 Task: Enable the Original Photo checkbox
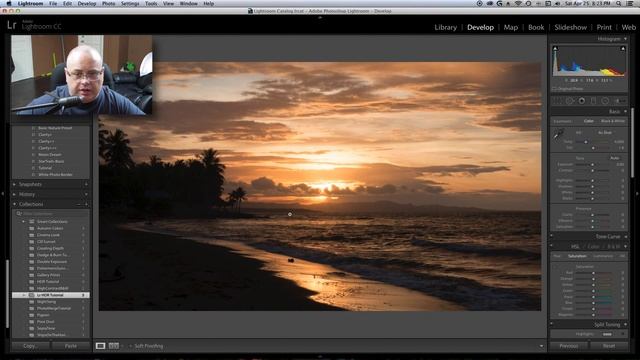pyautogui.click(x=554, y=89)
